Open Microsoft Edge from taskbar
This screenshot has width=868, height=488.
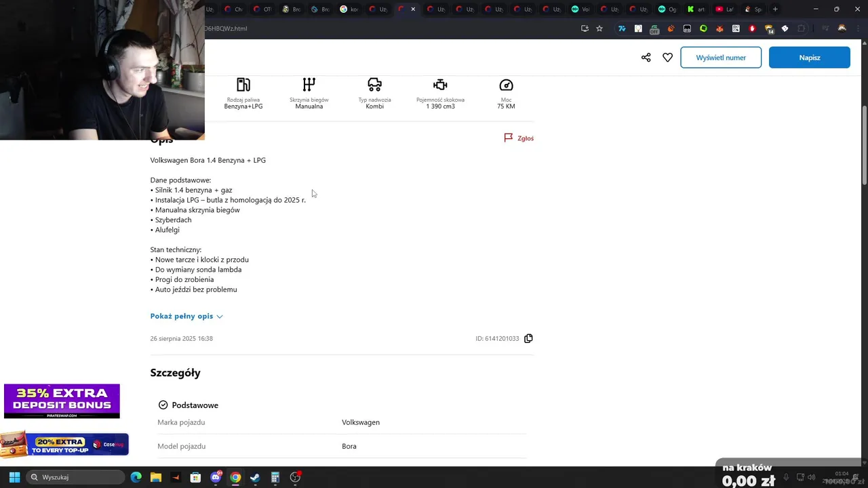click(136, 477)
